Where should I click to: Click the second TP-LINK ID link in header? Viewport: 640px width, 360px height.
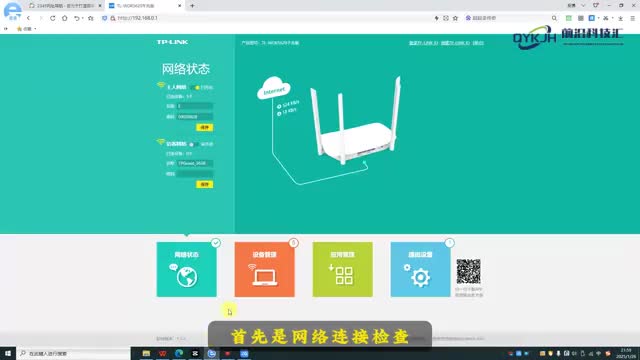coord(455,43)
